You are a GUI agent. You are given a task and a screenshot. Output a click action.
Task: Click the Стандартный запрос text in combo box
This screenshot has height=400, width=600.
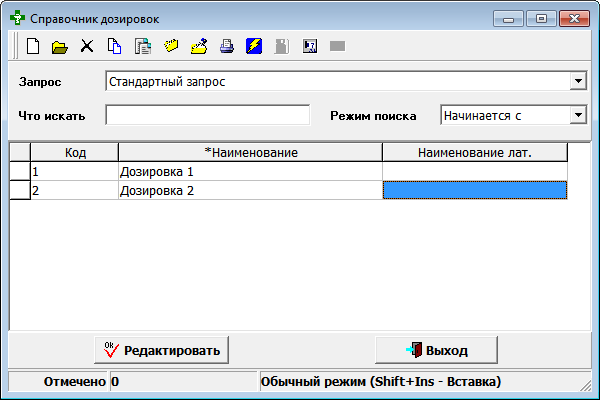click(x=167, y=82)
